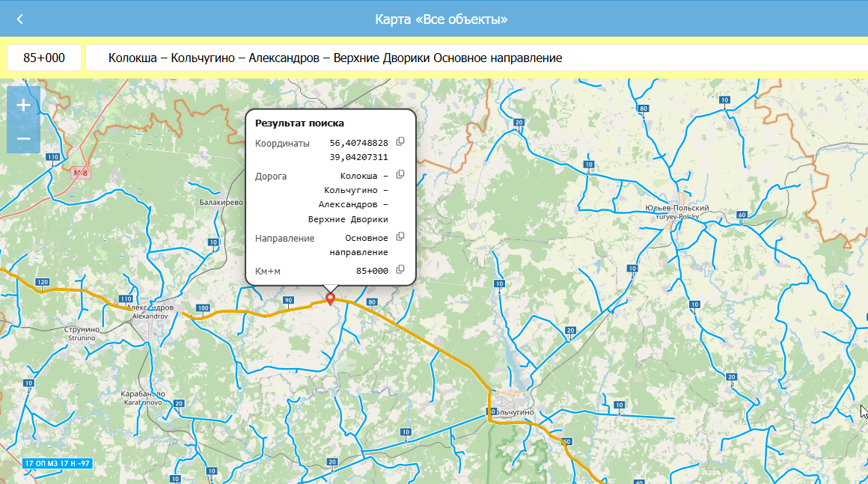Click the 120 km marker on orange road
The width and height of the screenshot is (868, 484).
point(42,282)
